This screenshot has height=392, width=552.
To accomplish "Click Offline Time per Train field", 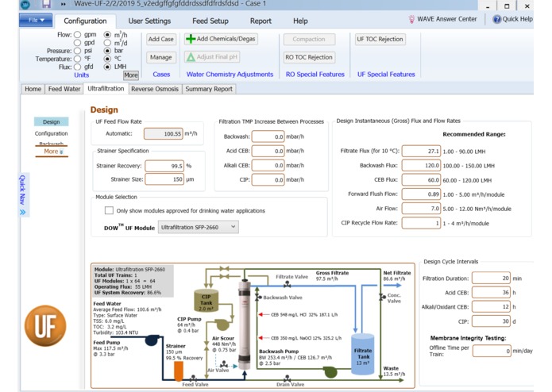I will coord(492,351).
